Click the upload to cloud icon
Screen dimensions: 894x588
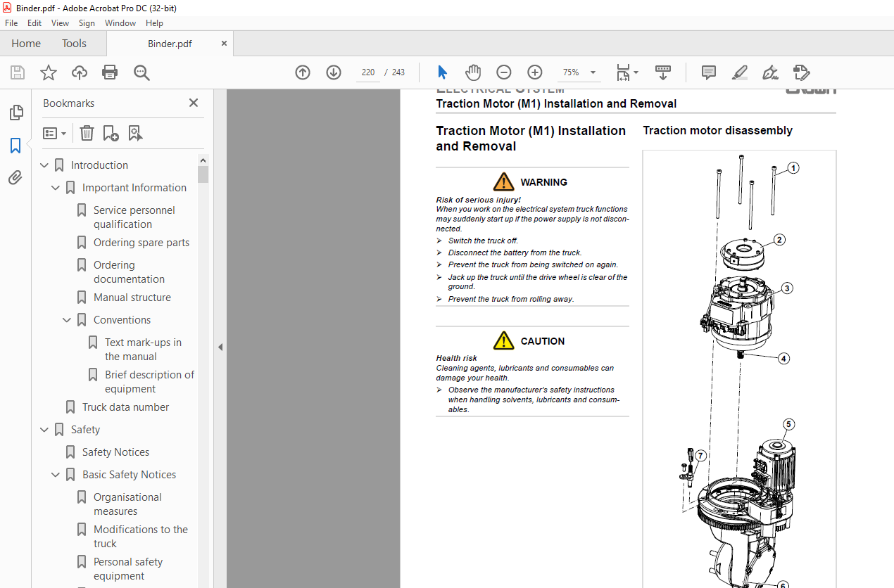pos(80,72)
